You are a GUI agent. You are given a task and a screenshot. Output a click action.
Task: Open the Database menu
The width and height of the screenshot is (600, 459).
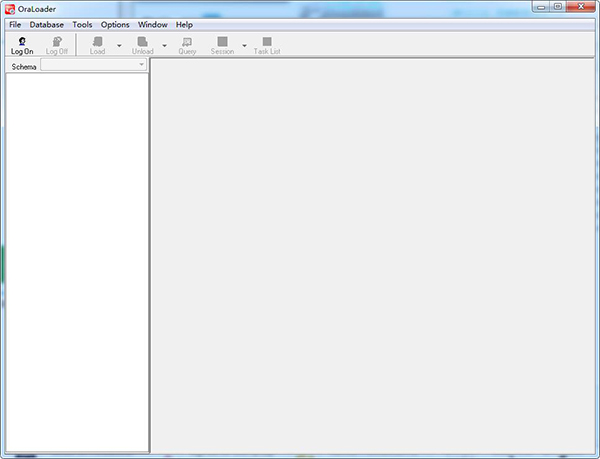click(47, 24)
